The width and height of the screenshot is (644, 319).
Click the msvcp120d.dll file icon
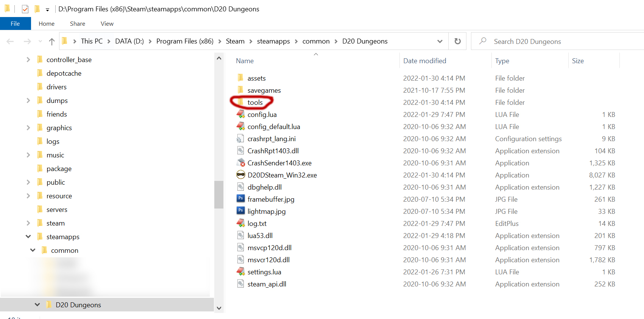pyautogui.click(x=240, y=247)
